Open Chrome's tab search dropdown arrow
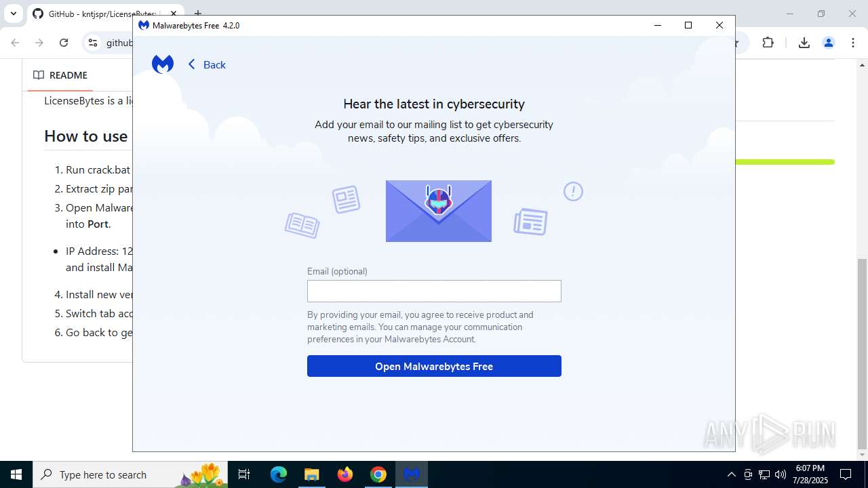 point(13,14)
